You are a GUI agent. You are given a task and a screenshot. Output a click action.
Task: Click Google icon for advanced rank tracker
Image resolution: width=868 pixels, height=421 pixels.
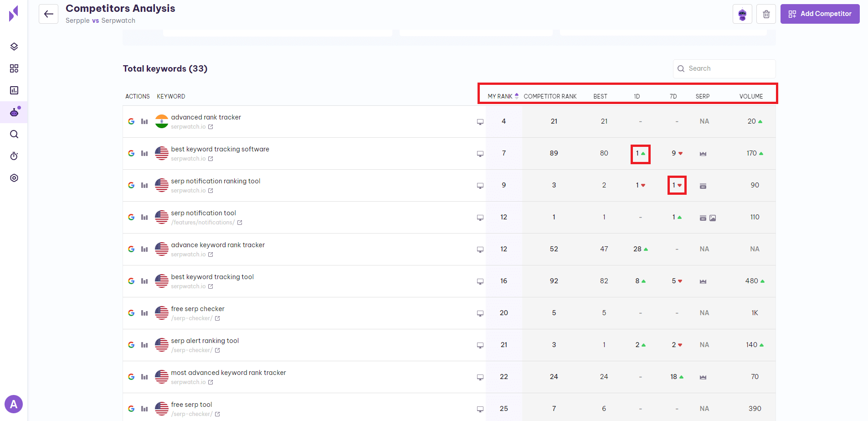pyautogui.click(x=131, y=121)
